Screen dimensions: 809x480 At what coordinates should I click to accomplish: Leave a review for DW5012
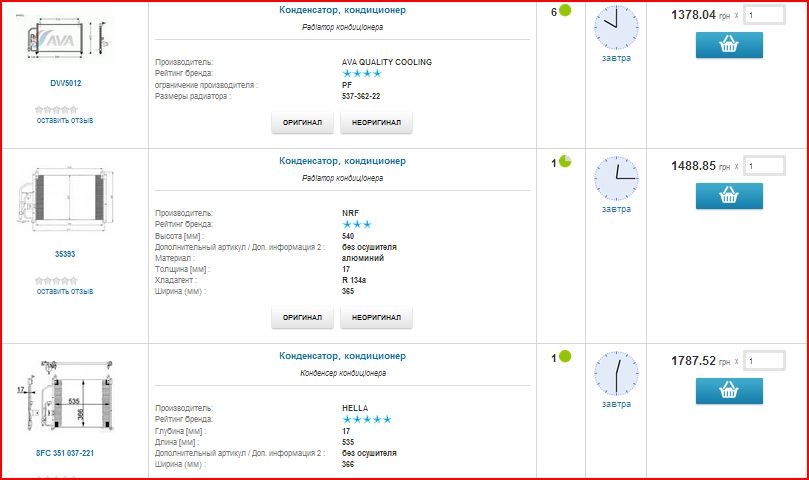65,120
